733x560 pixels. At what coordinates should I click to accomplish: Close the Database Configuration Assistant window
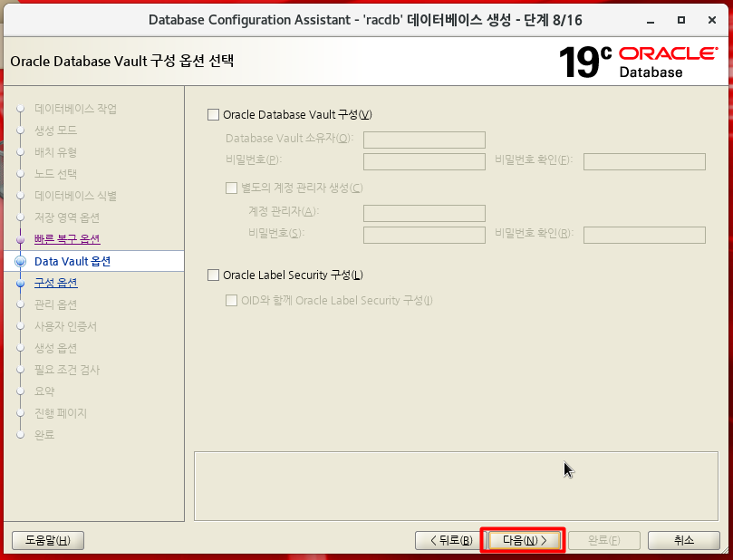click(712, 20)
